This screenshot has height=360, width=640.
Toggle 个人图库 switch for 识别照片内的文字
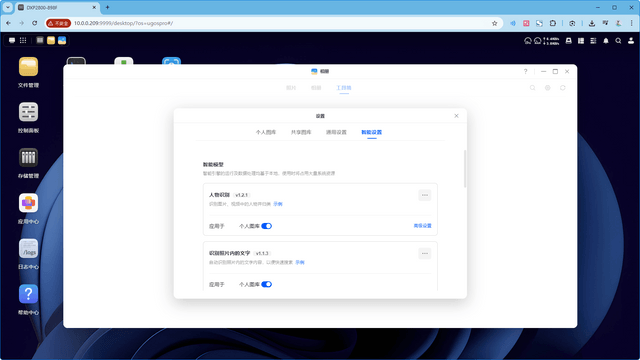click(x=267, y=284)
